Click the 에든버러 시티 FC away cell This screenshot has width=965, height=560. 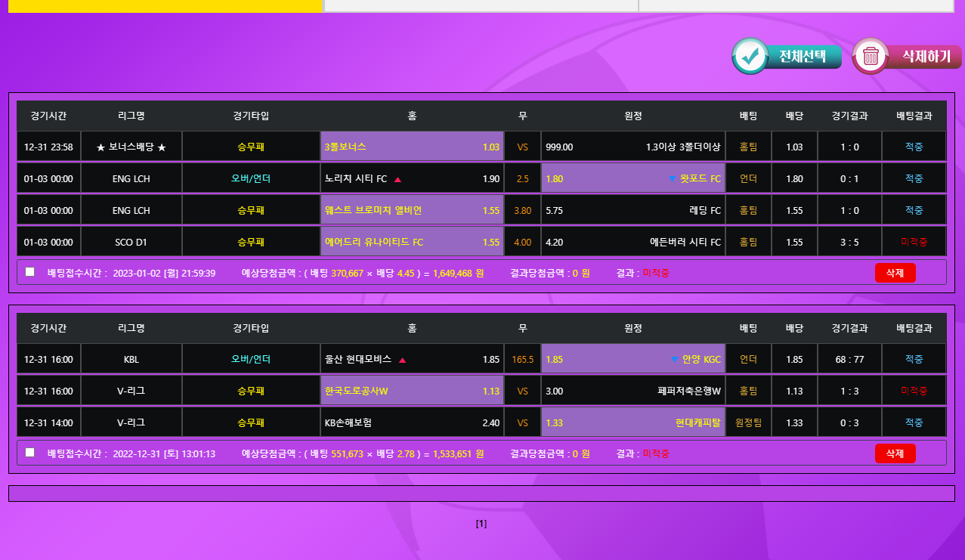633,242
